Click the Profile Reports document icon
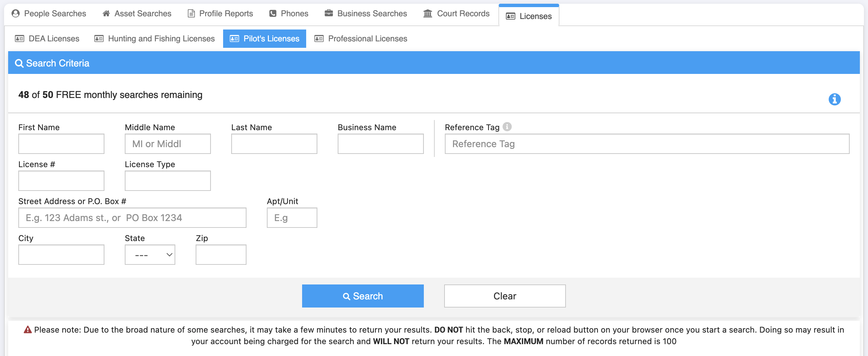 (x=191, y=14)
